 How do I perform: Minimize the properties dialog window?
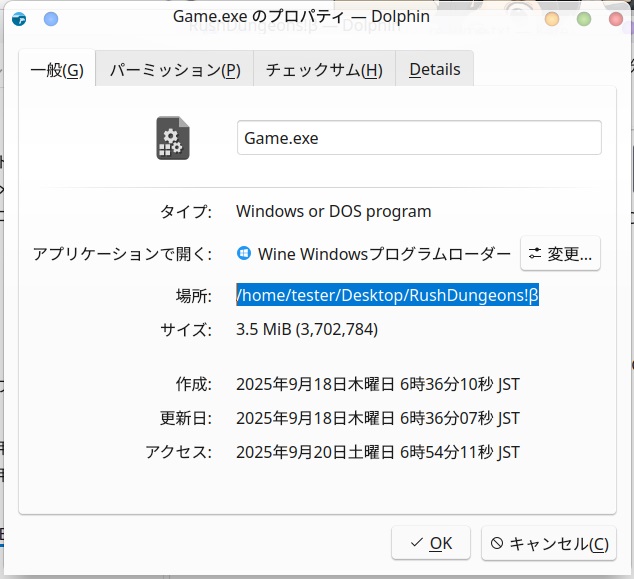(552, 18)
